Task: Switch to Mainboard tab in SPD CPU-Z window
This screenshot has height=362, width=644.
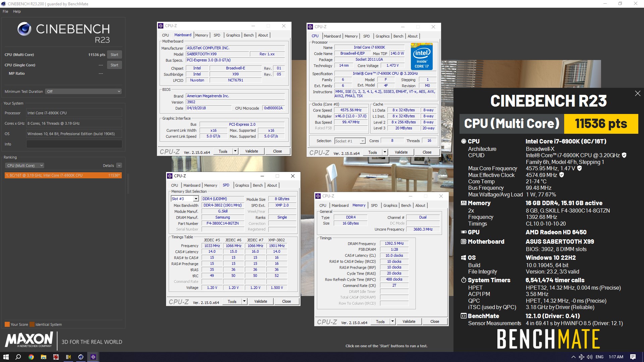Action: [x=192, y=185]
